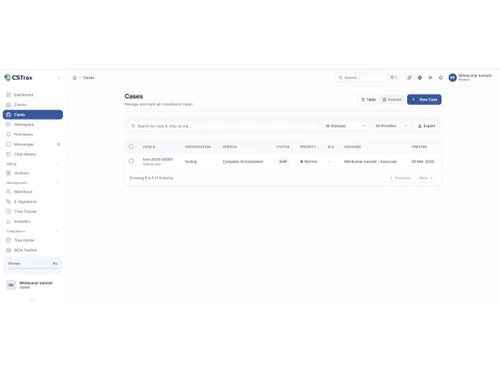
Task: Click the home breadcrumb icon
Action: tap(75, 77)
